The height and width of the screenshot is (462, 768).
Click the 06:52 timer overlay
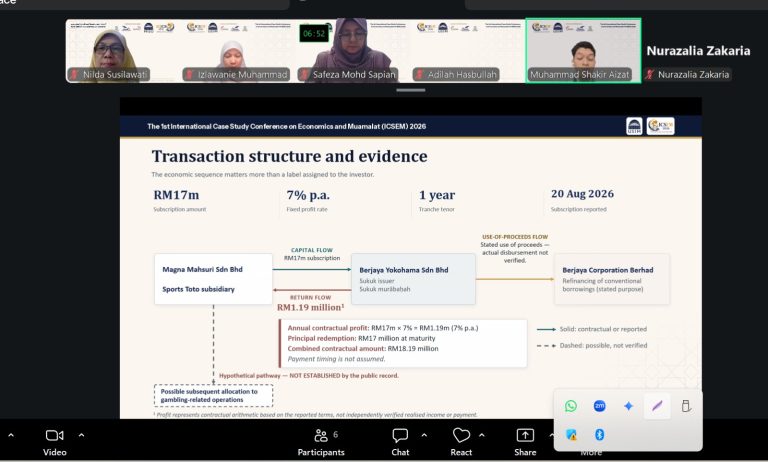pyautogui.click(x=314, y=33)
